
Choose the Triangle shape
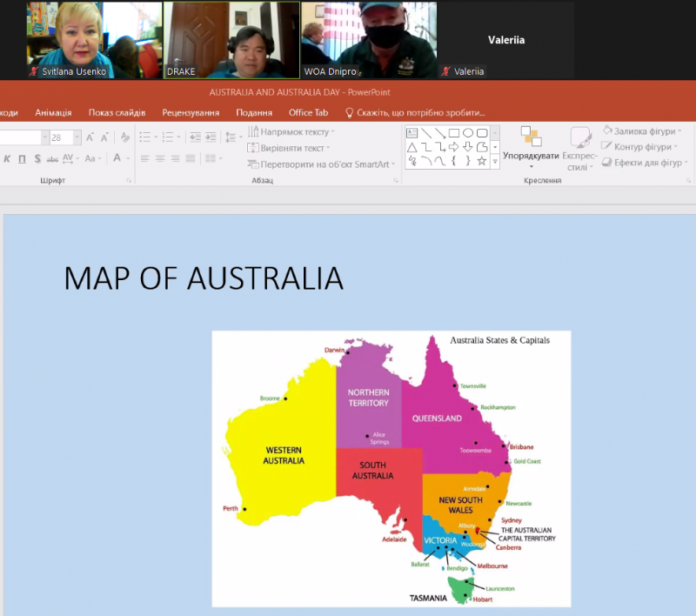point(412,147)
